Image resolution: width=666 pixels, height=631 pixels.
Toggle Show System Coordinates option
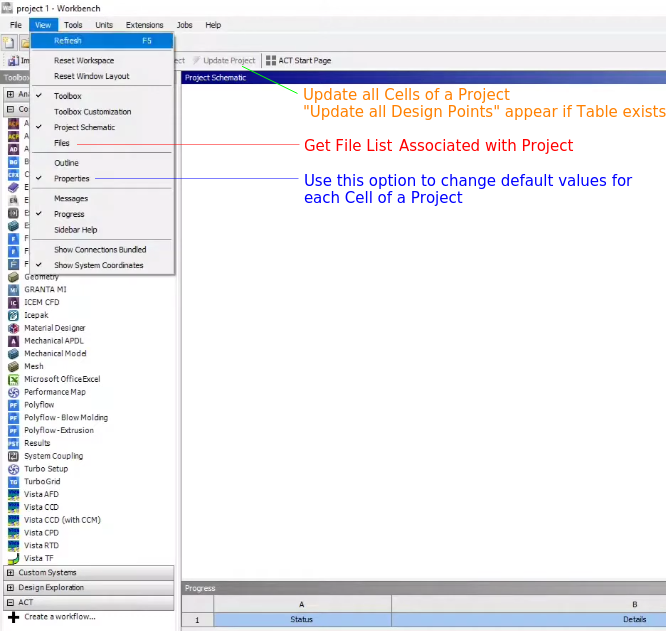click(98, 266)
